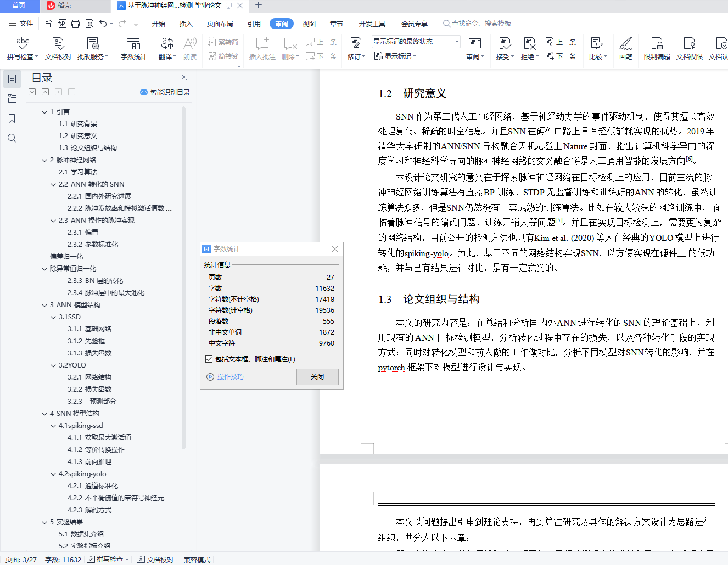Toggle 拼写检查 checkbox in the status bar
Screen dimensions: 728x565
(91, 560)
